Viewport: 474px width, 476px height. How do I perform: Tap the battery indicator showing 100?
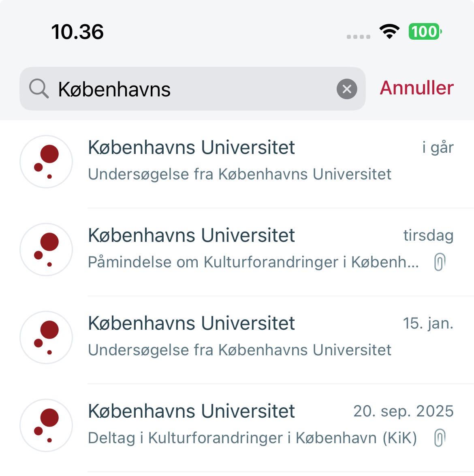pyautogui.click(x=425, y=32)
